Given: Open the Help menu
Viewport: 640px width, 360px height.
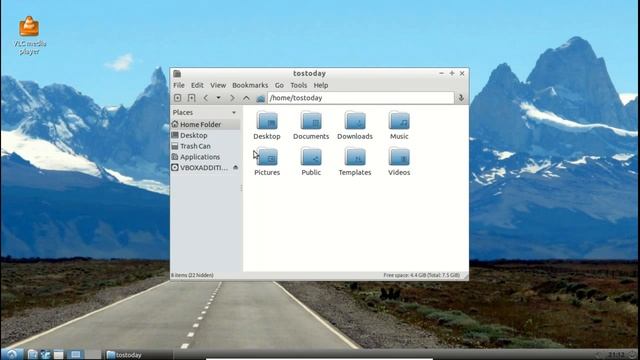Looking at the screenshot, I should coord(321,85).
